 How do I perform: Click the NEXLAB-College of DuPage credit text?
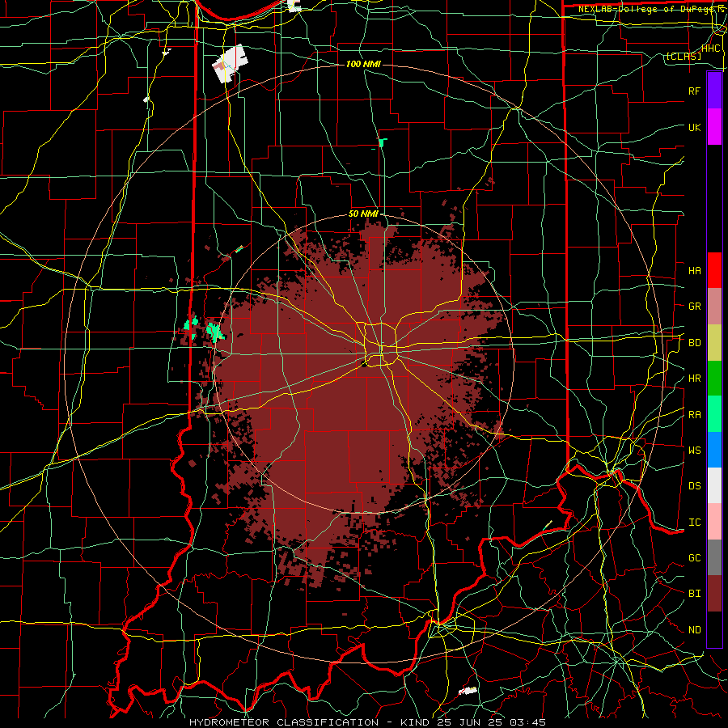pyautogui.click(x=644, y=9)
